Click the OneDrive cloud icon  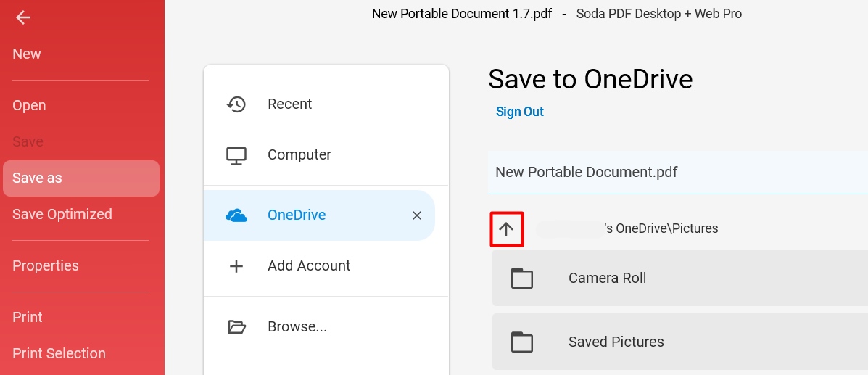tap(236, 215)
